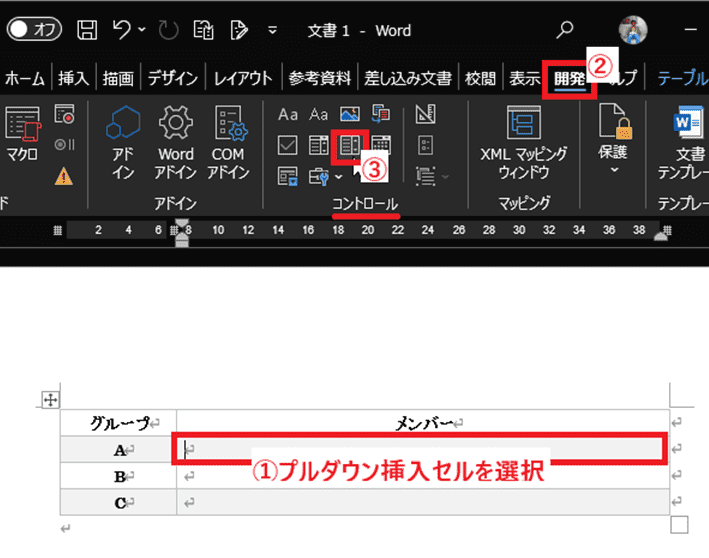Expand the Legacy Tools dropdown arrow

tap(339, 178)
